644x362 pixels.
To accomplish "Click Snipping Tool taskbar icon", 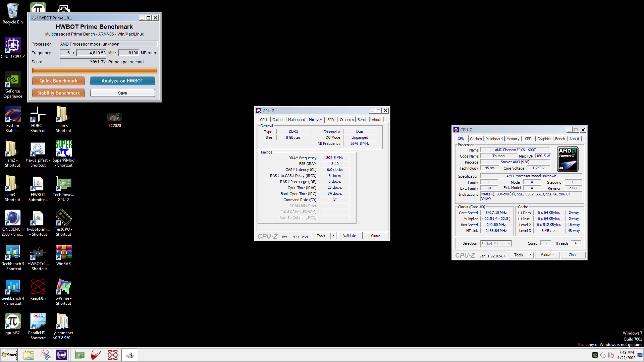I will pyautogui.click(x=45, y=355).
